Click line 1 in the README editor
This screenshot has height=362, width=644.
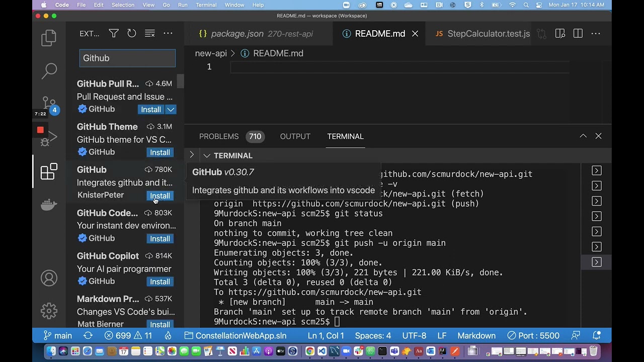(400, 67)
